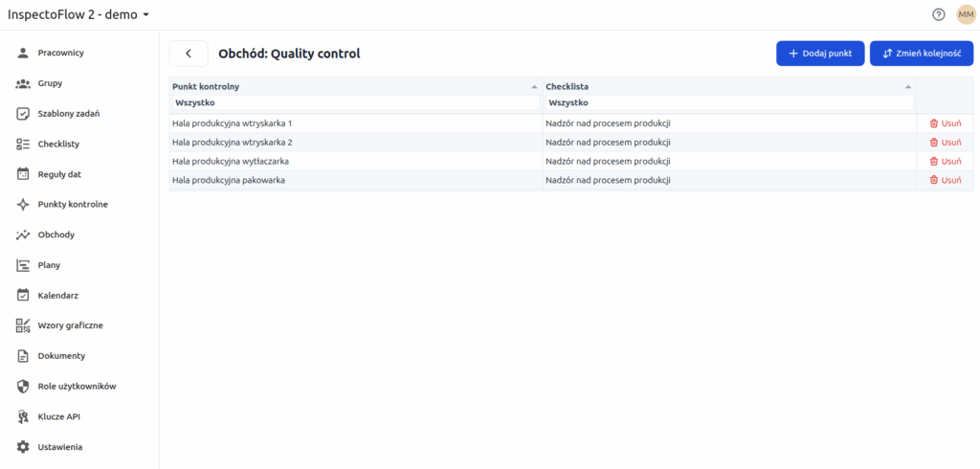Sort by Punkt kontrolny column arrow
Screen dimensions: 980x469
[x=534, y=87]
